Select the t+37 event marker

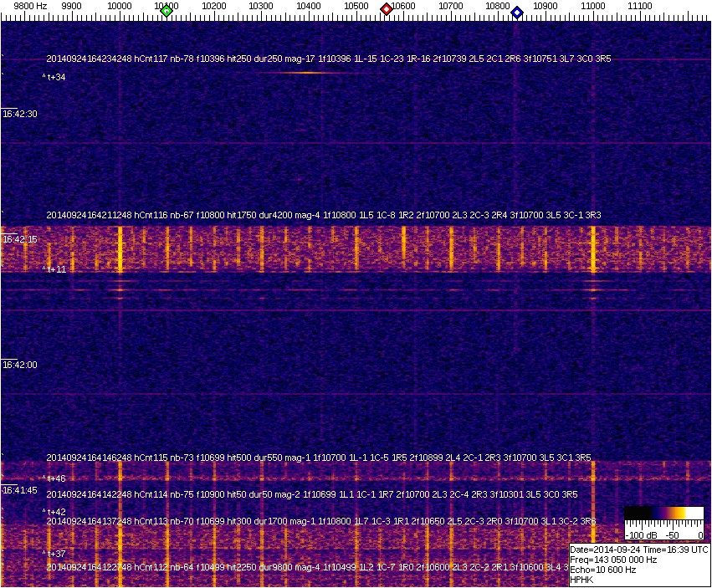click(54, 554)
